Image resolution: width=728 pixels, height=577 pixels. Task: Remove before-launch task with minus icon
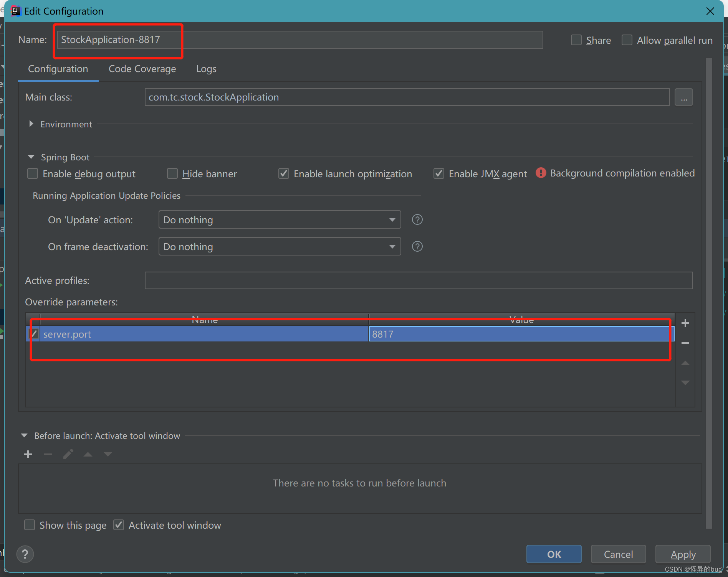[x=48, y=454]
